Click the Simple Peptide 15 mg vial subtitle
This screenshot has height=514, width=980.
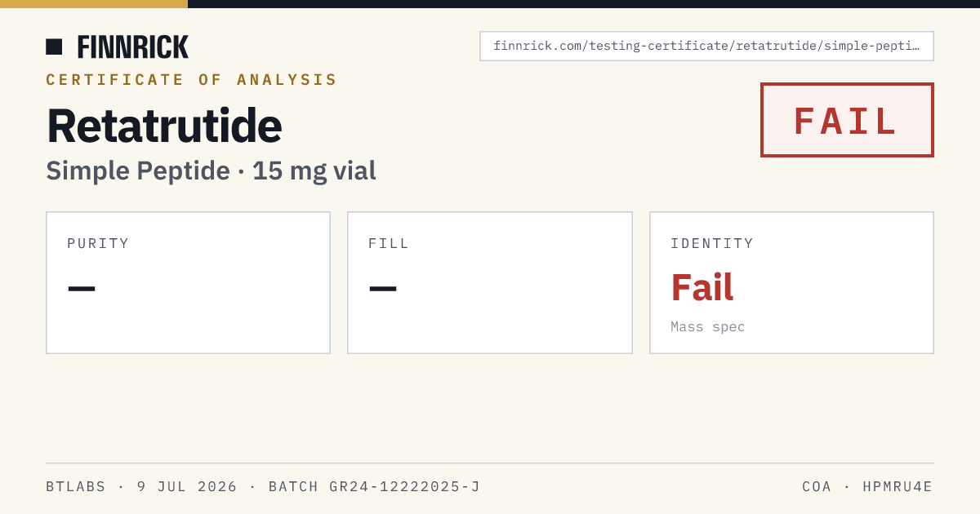[x=211, y=171]
